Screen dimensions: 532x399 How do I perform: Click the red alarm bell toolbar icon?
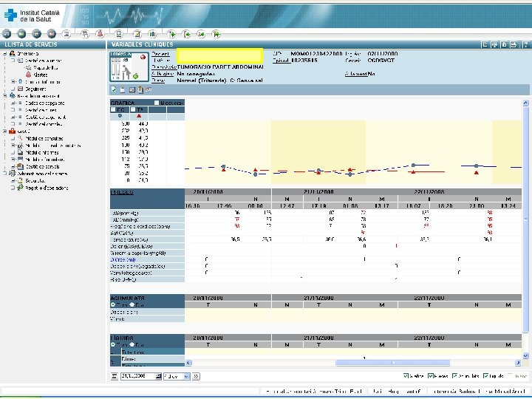[x=100, y=33]
